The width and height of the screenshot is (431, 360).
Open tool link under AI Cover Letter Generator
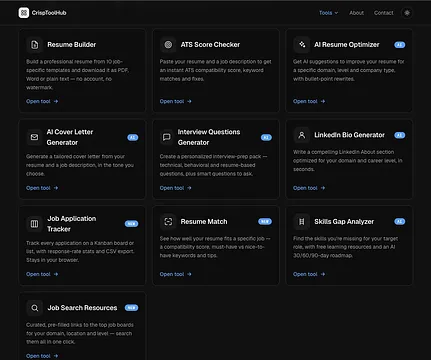coord(42,188)
